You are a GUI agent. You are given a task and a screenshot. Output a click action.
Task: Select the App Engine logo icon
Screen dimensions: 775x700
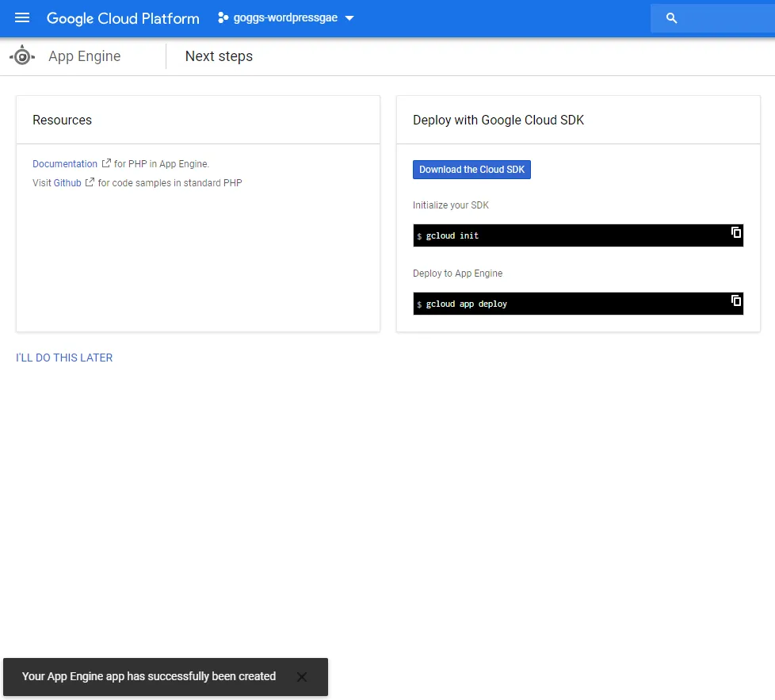[22, 55]
